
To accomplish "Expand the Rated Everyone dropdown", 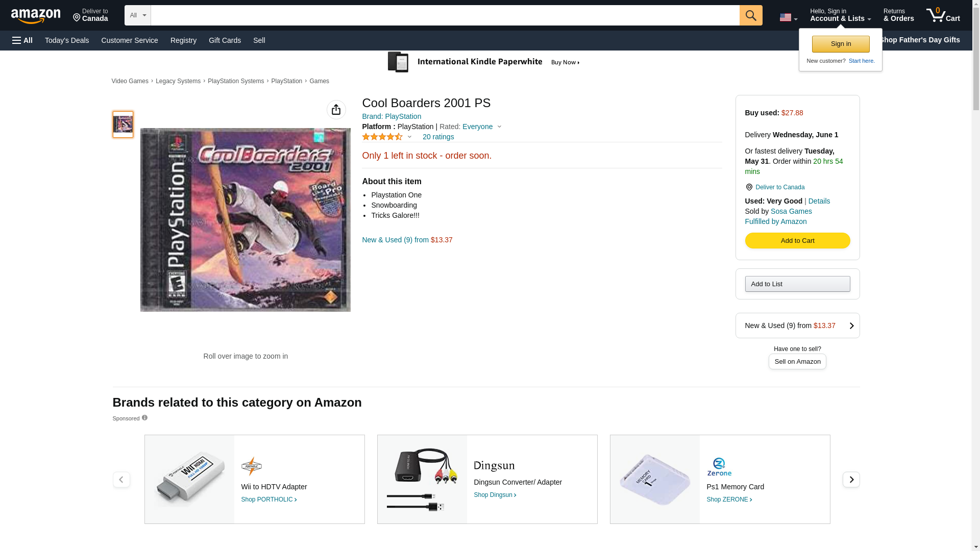I will (499, 127).
